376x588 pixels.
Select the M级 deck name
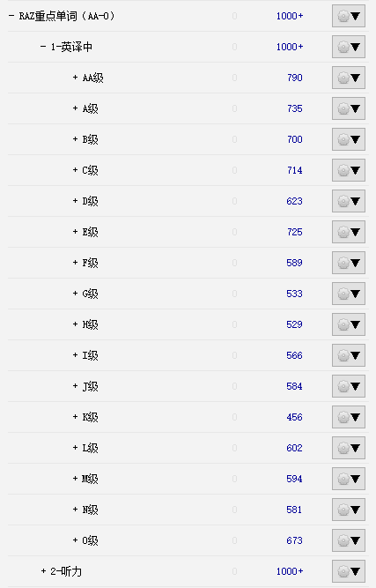click(x=90, y=479)
